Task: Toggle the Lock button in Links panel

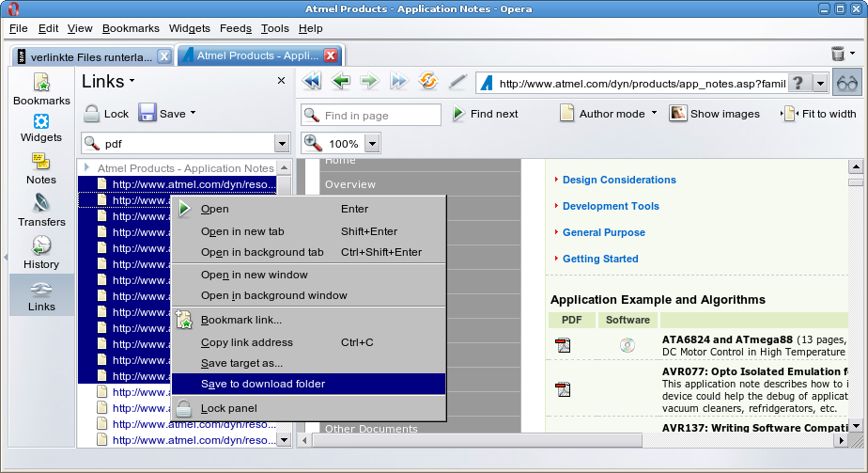Action: point(106,114)
